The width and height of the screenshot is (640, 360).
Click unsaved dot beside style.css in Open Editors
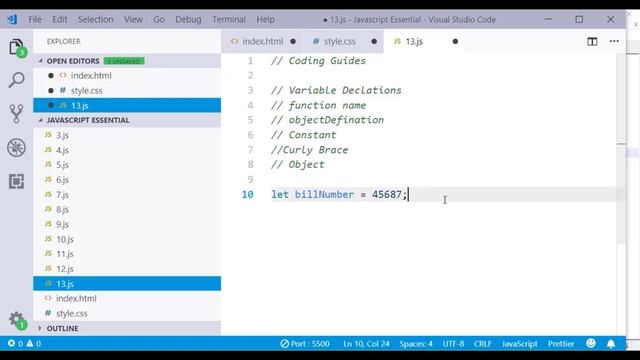(x=51, y=91)
